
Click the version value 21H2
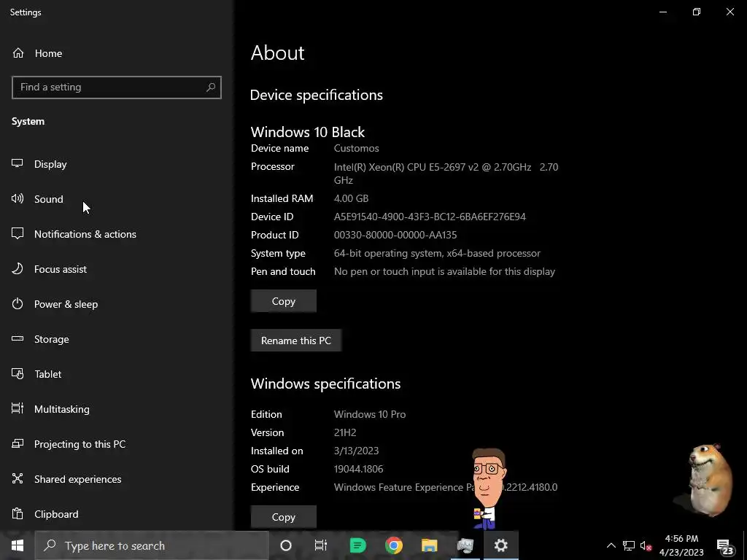345,432
